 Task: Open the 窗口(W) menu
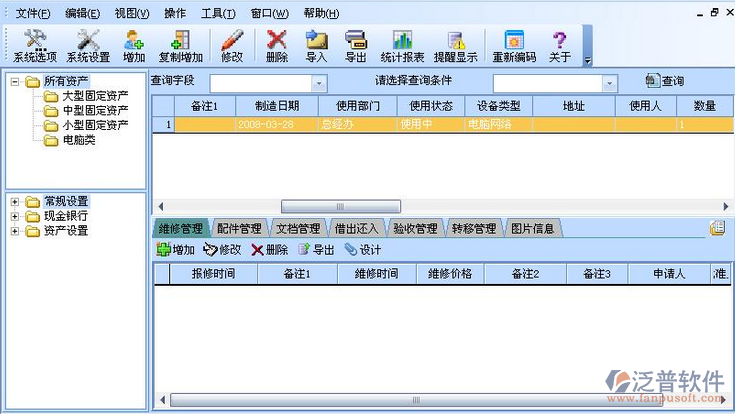click(x=270, y=13)
